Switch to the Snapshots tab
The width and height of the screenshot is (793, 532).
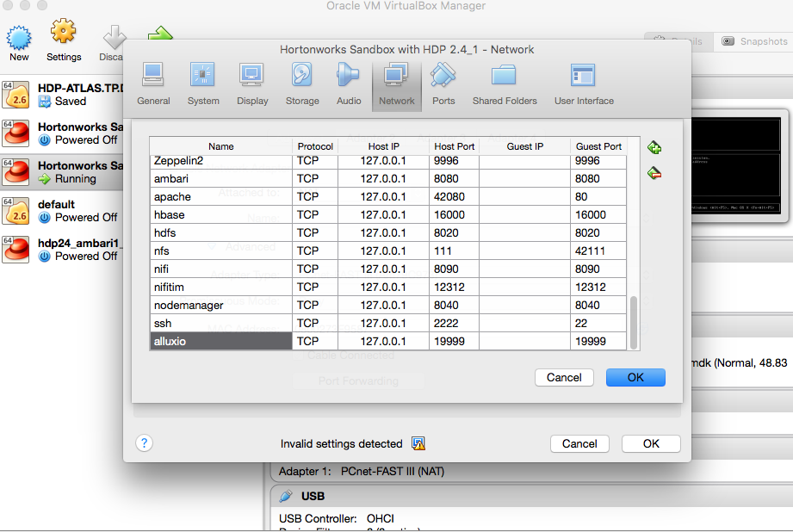point(754,41)
